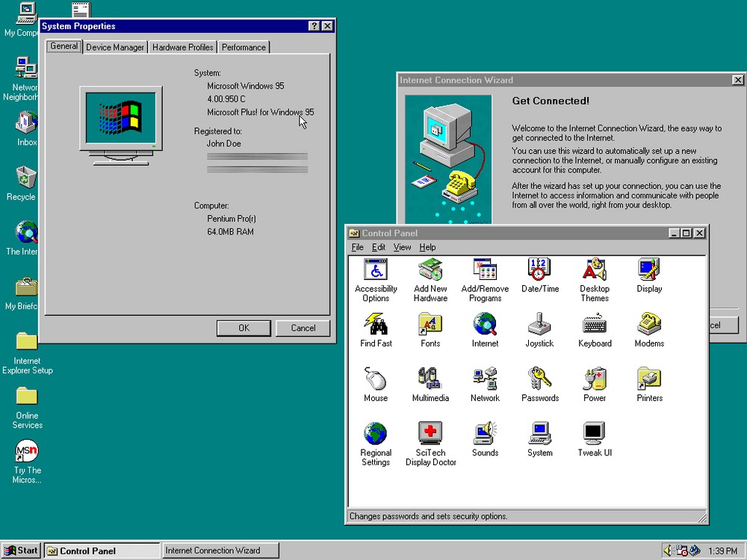The height and width of the screenshot is (560, 747).
Task: Open the Sounds applet
Action: pos(484,438)
